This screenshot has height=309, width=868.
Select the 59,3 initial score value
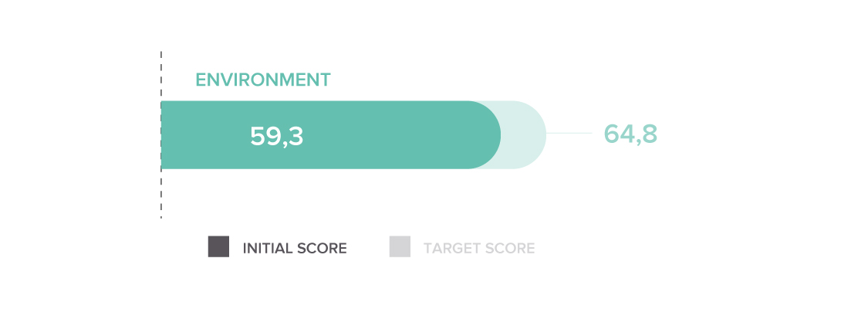pyautogui.click(x=276, y=136)
